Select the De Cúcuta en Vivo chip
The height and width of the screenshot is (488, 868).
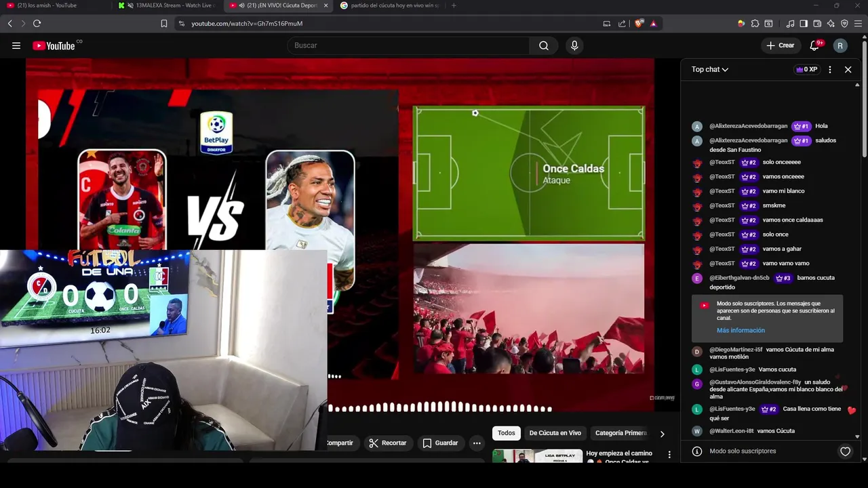click(555, 433)
